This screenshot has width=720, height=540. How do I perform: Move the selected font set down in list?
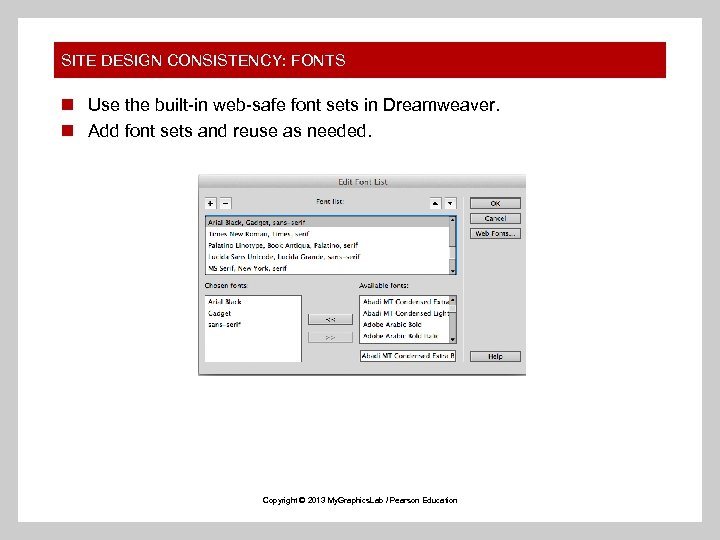(x=450, y=203)
